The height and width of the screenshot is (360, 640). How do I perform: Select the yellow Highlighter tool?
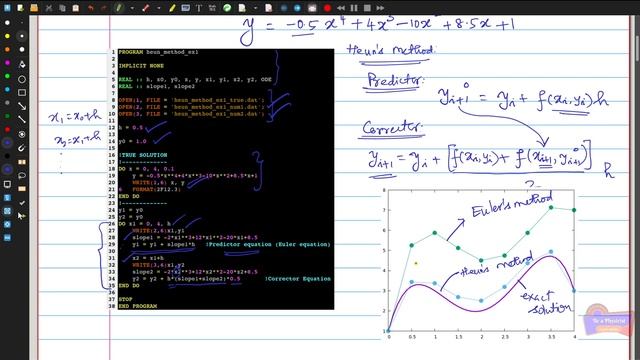[172, 8]
